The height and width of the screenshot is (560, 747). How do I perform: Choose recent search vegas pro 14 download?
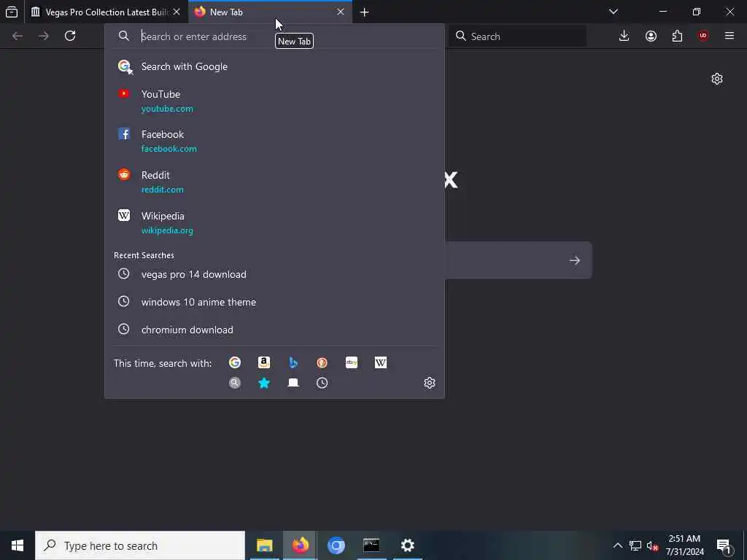point(274,274)
